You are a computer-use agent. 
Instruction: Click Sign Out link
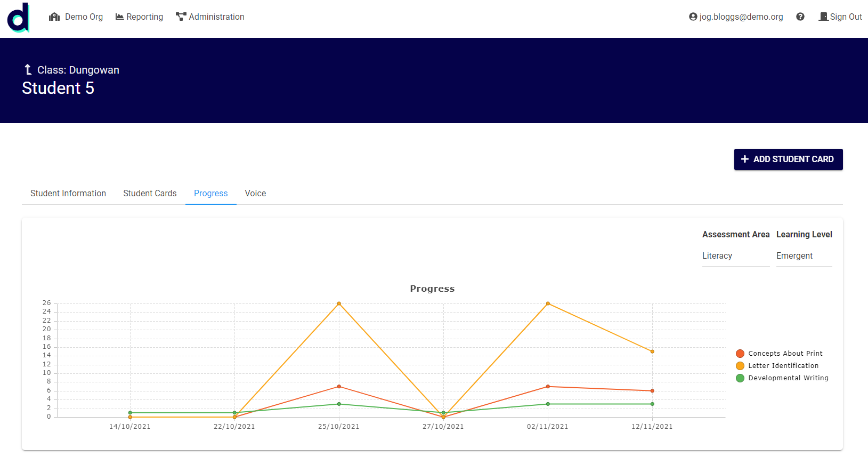[840, 17]
